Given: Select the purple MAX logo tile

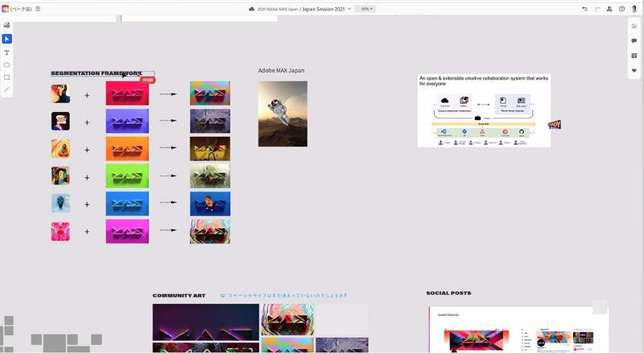Looking at the screenshot, I should (x=127, y=121).
